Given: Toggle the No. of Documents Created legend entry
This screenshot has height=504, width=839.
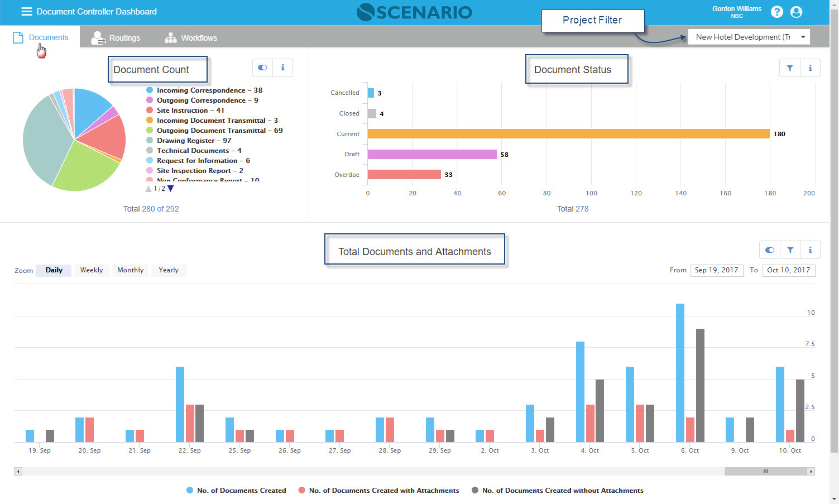Looking at the screenshot, I should tap(236, 490).
